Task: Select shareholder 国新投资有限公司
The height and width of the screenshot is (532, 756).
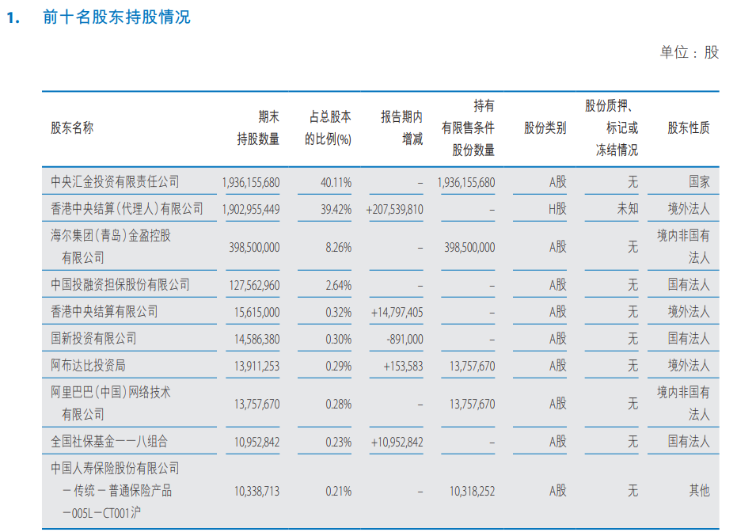Action: tap(93, 339)
